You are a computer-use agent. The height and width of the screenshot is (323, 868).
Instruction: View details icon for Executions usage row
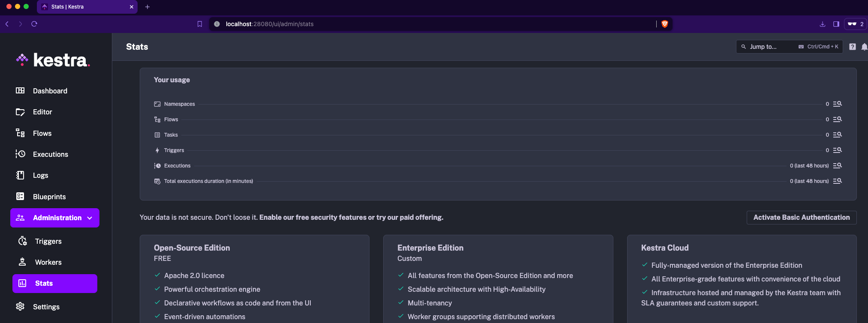837,166
